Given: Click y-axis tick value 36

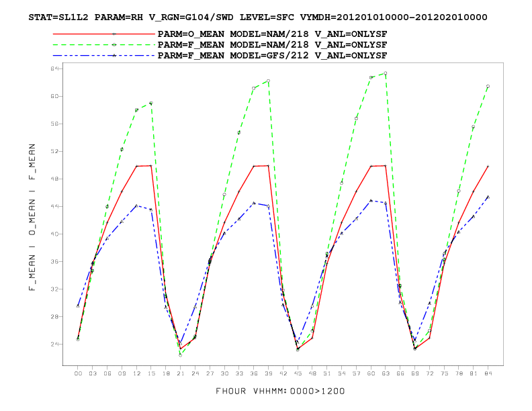Looking at the screenshot, I should coord(55,261).
